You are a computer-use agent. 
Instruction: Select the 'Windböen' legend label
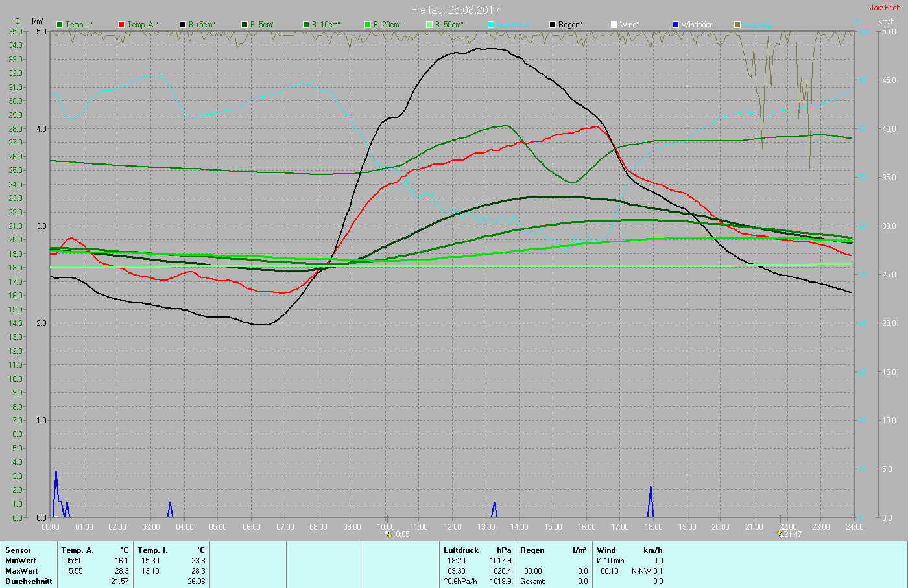(x=697, y=25)
